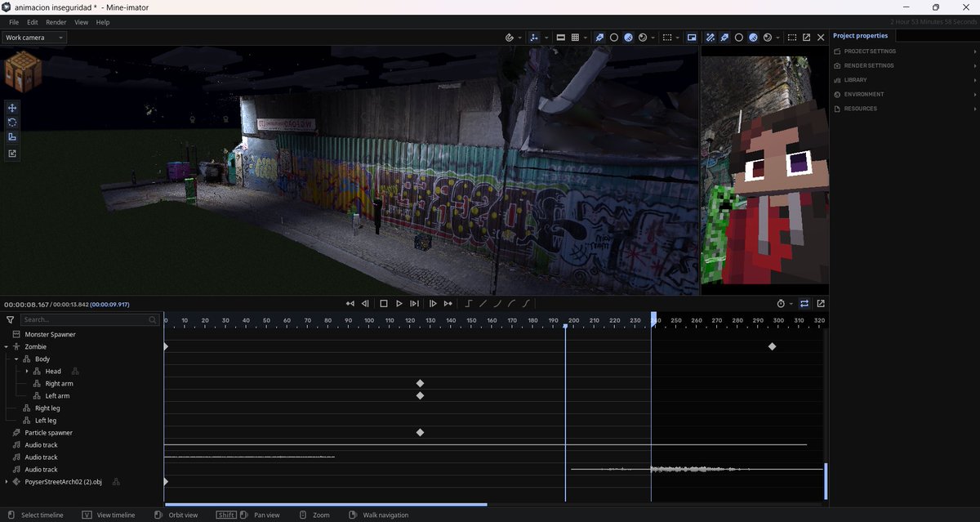The width and height of the screenshot is (980, 522).
Task: Click the selection box icon in the work camera toolbar
Action: coord(667,38)
